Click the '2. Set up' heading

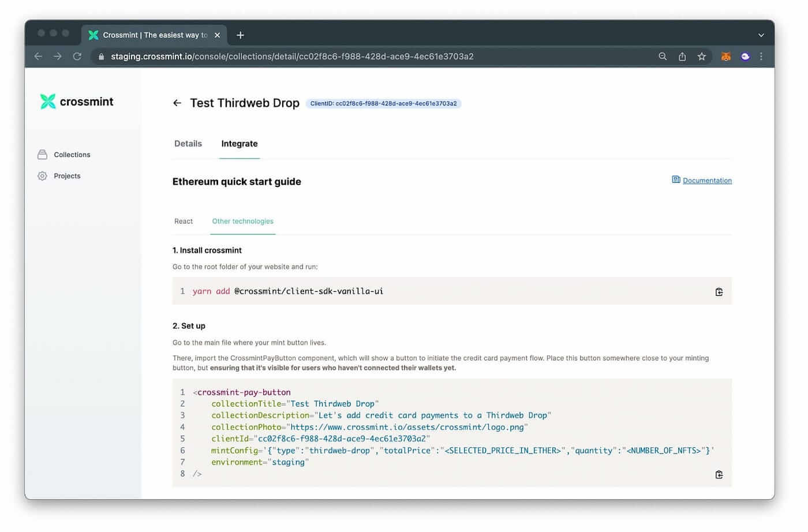[189, 326]
